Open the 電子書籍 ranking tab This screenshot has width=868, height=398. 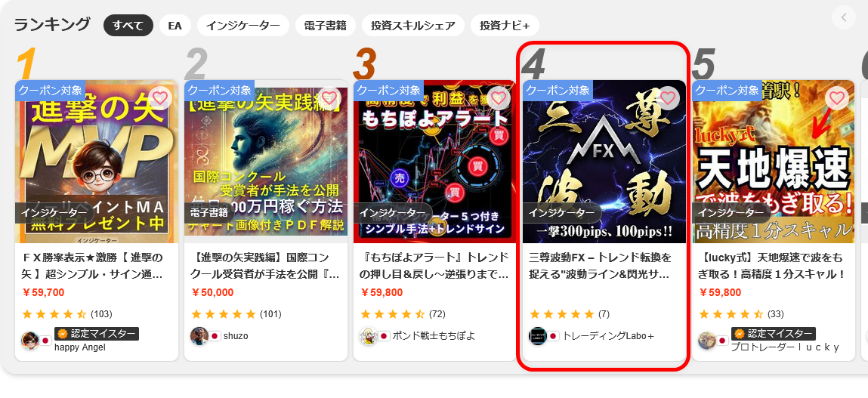pyautogui.click(x=326, y=26)
